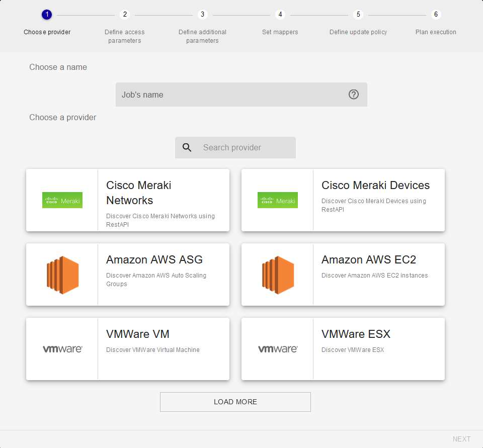Click the VMWare ESX logo
Viewport: 483px width, 448px height.
click(278, 349)
